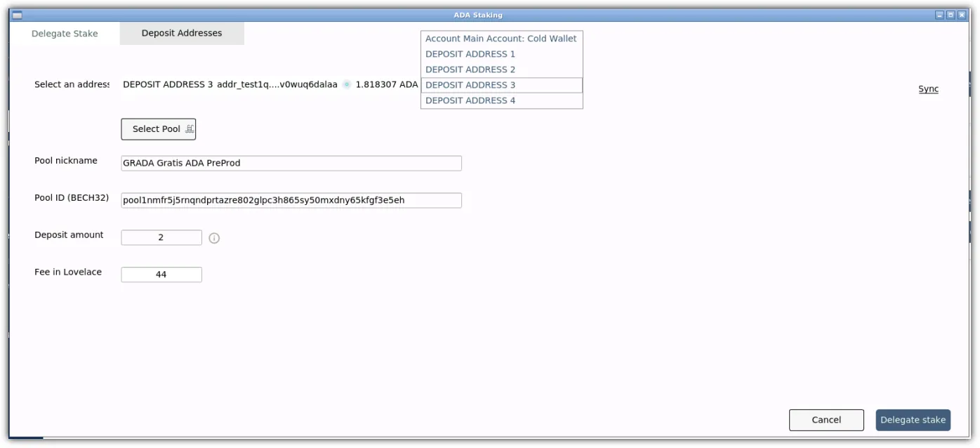Close the ADA Staking window
Screen dimensions: 980x448
click(961, 15)
